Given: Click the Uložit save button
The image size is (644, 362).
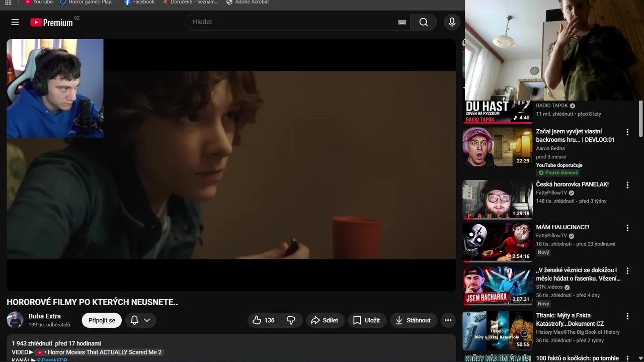Looking at the screenshot, I should 367,320.
